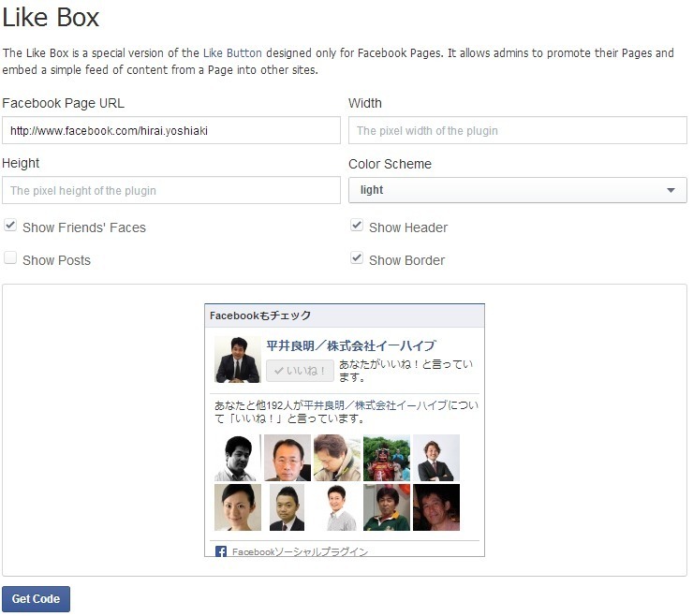Select the friend thumbnail with crossed arms in suit

tap(436, 458)
